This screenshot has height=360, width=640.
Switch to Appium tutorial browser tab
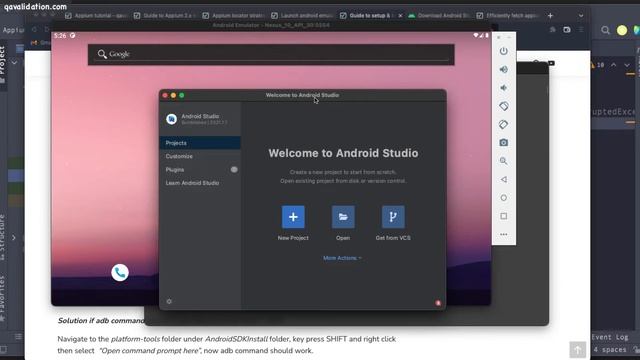(96, 16)
